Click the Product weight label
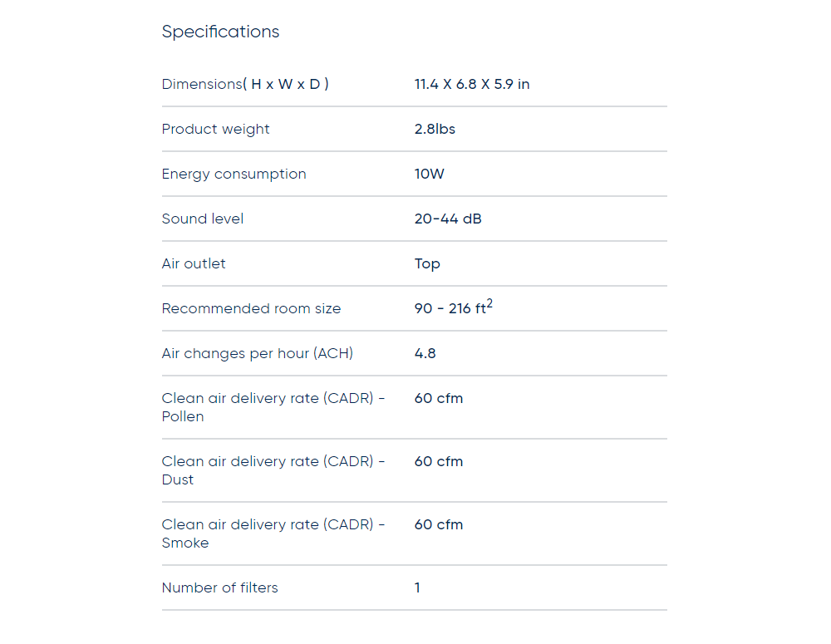The image size is (831, 644). coord(216,129)
